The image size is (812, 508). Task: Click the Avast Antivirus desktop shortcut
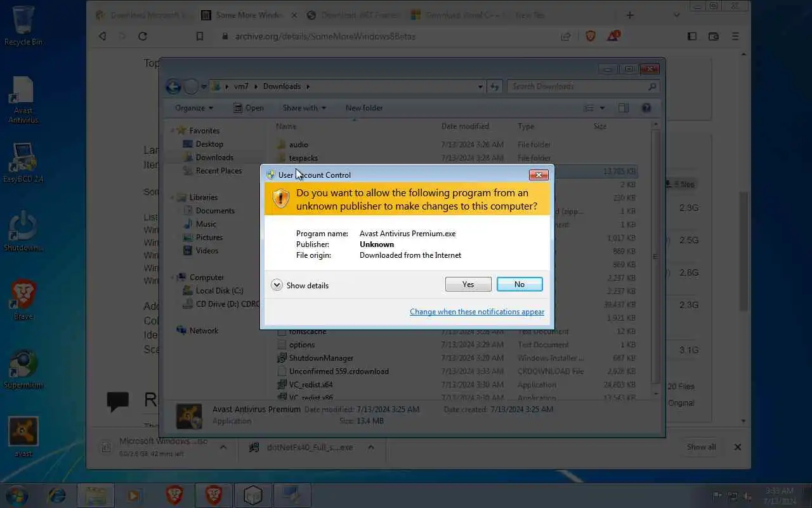tap(23, 100)
